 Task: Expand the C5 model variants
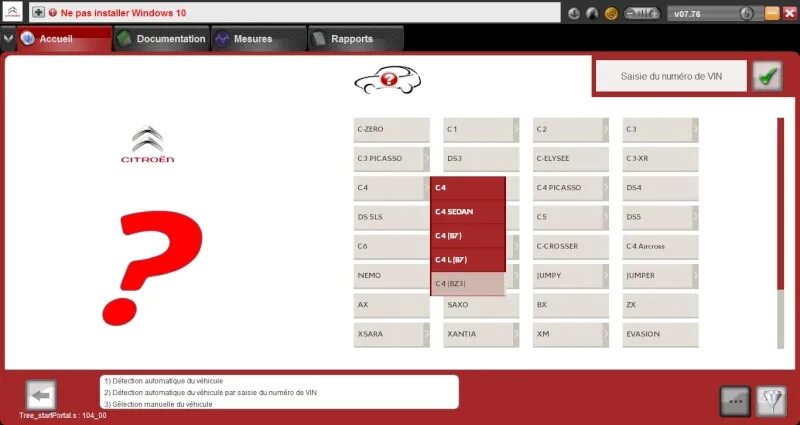click(606, 217)
